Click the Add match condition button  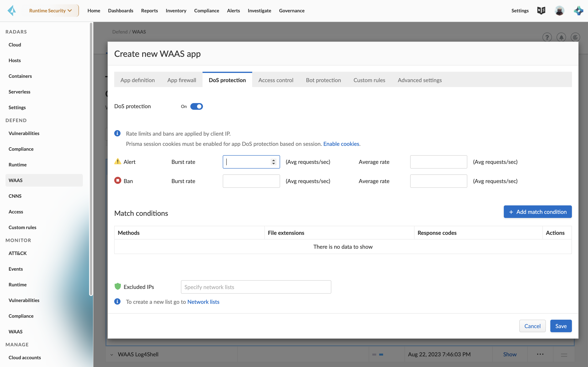point(537,212)
